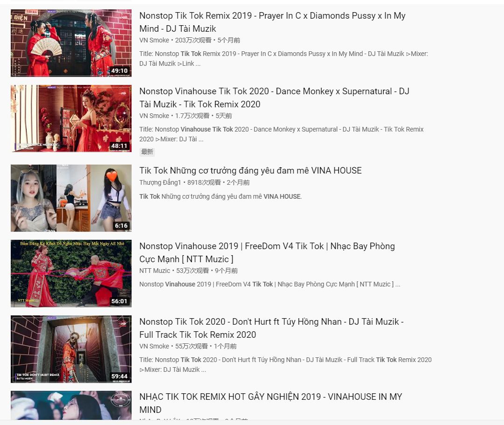Image resolution: width=504 pixels, height=425 pixels.
Task: Open the FreeDom V4 Tik Tok video thumbnail
Action: 71,273
